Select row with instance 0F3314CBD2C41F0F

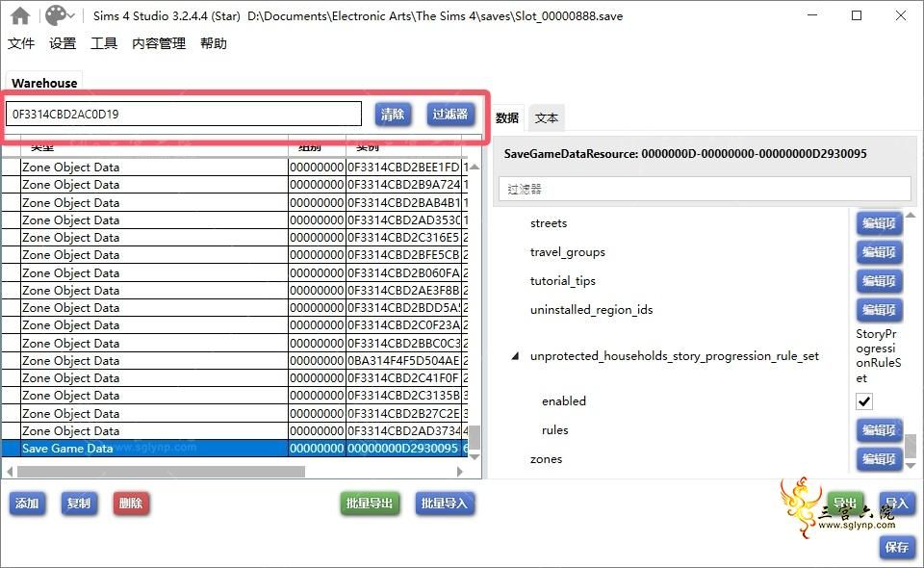(x=235, y=377)
